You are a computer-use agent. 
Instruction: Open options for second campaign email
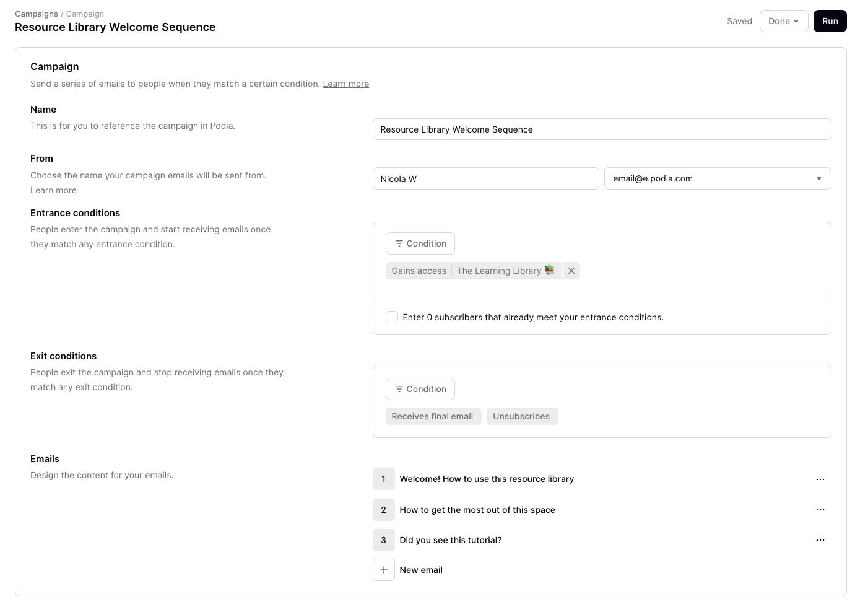(x=820, y=510)
